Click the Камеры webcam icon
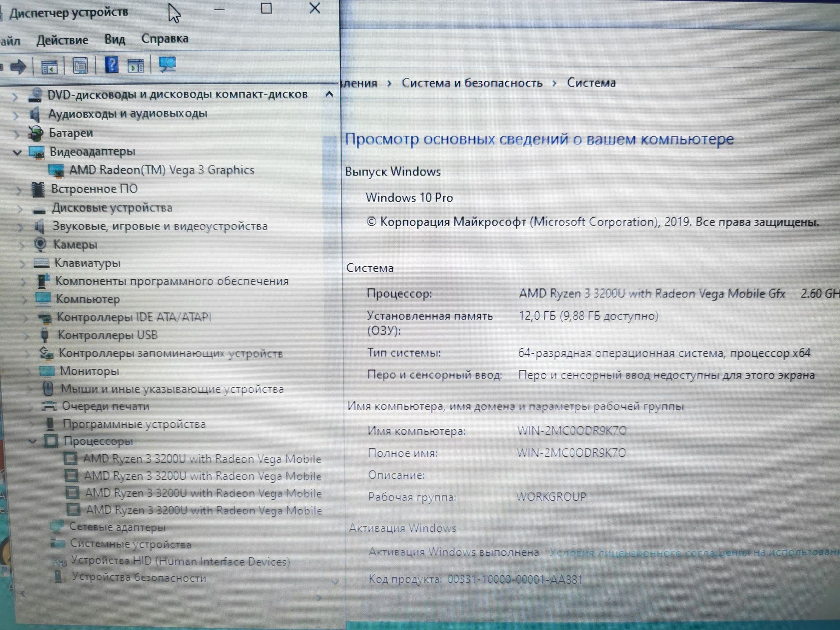Screen dimensions: 840x630 (x=41, y=244)
